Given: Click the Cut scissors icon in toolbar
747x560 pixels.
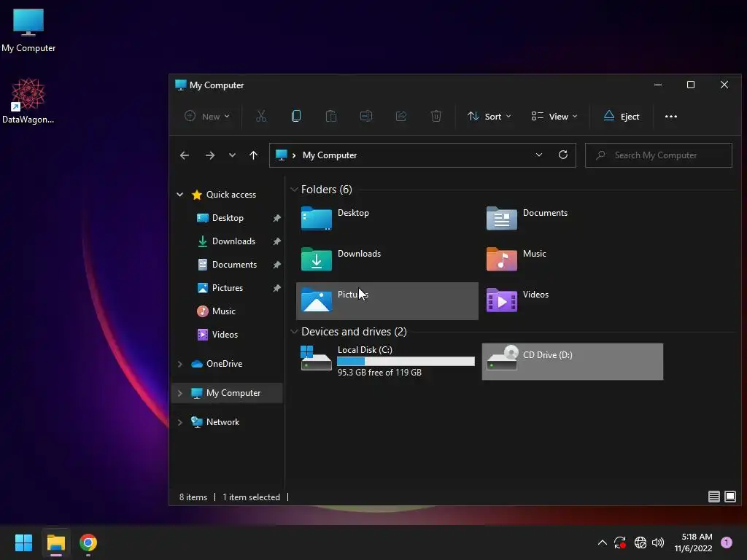Looking at the screenshot, I should (x=261, y=116).
